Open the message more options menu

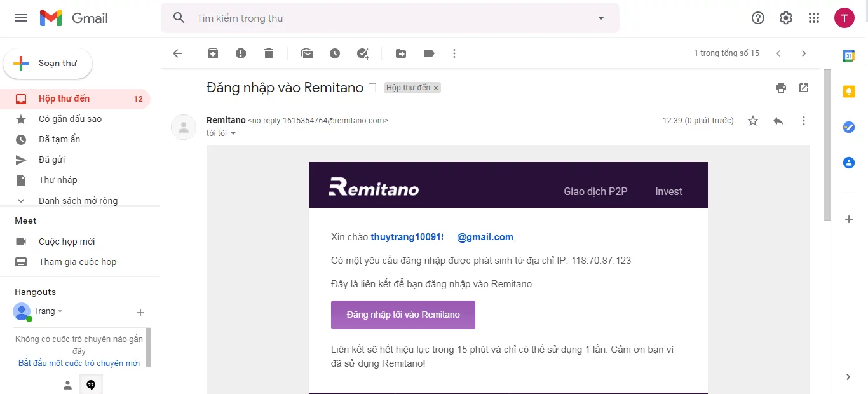coord(804,121)
